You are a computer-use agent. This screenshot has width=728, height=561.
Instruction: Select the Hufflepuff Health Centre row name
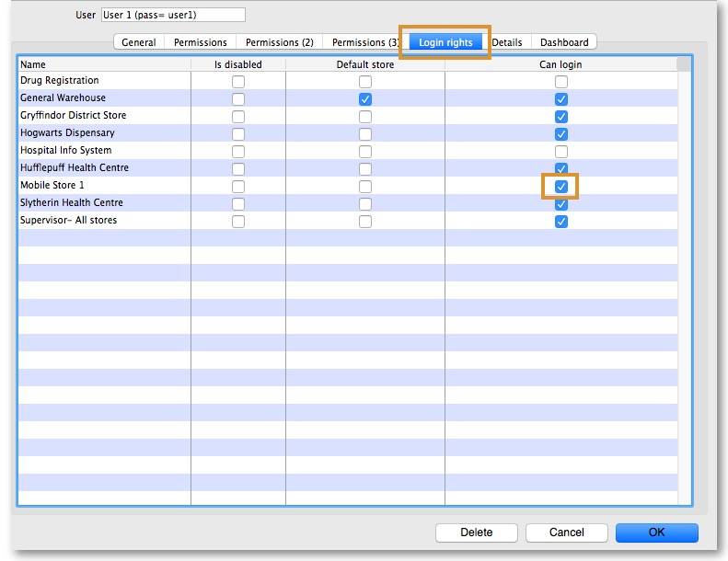click(75, 168)
